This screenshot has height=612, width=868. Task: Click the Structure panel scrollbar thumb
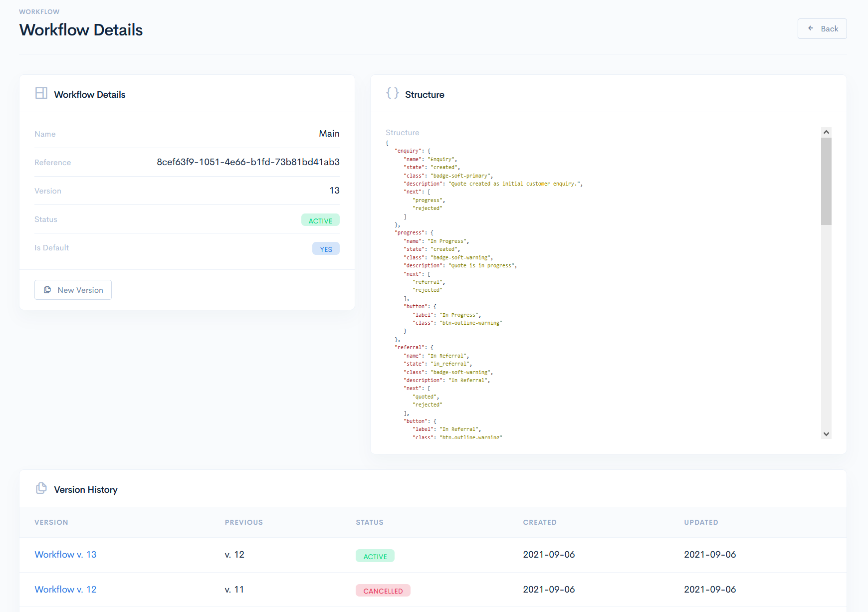tap(827, 180)
